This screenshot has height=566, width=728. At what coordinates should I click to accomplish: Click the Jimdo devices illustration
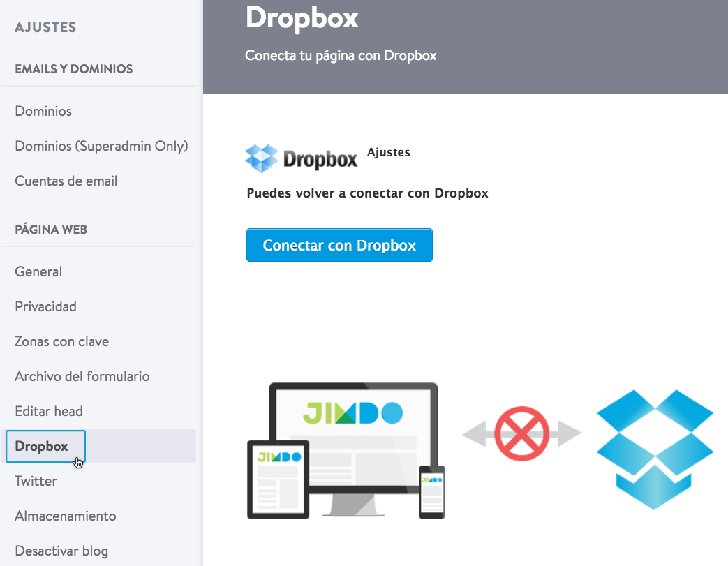(x=346, y=450)
